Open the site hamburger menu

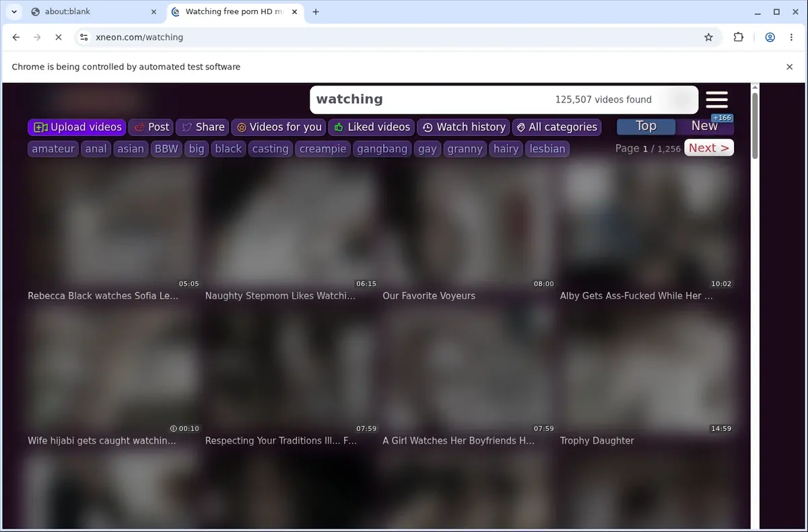coord(717,100)
